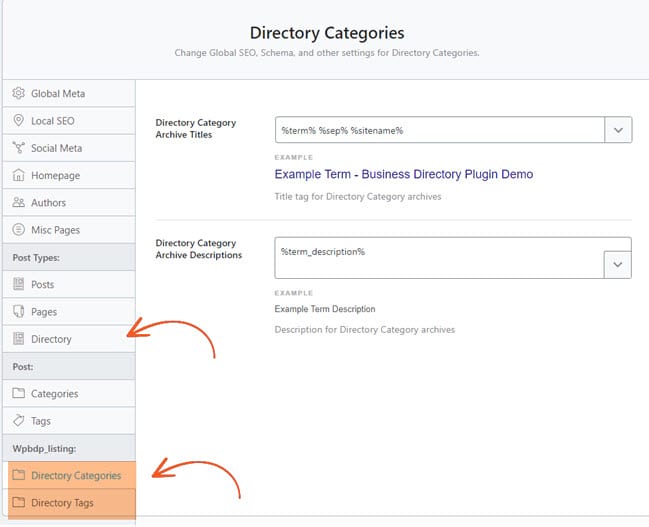This screenshot has height=527, width=649.
Task: Click the Directory post type icon
Action: point(18,339)
